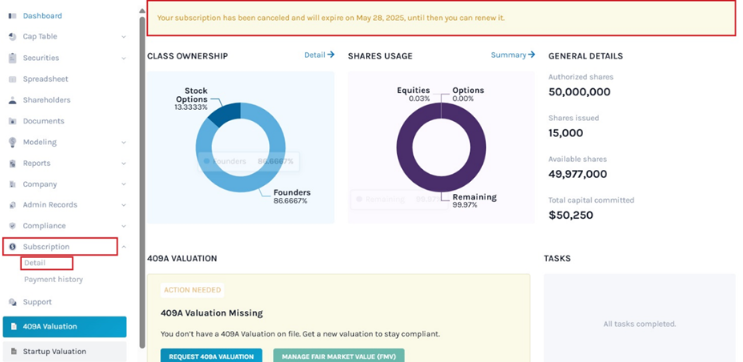Viewport: 743px width, 362px height.
Task: Open the Support menu item
Action: pos(37,302)
